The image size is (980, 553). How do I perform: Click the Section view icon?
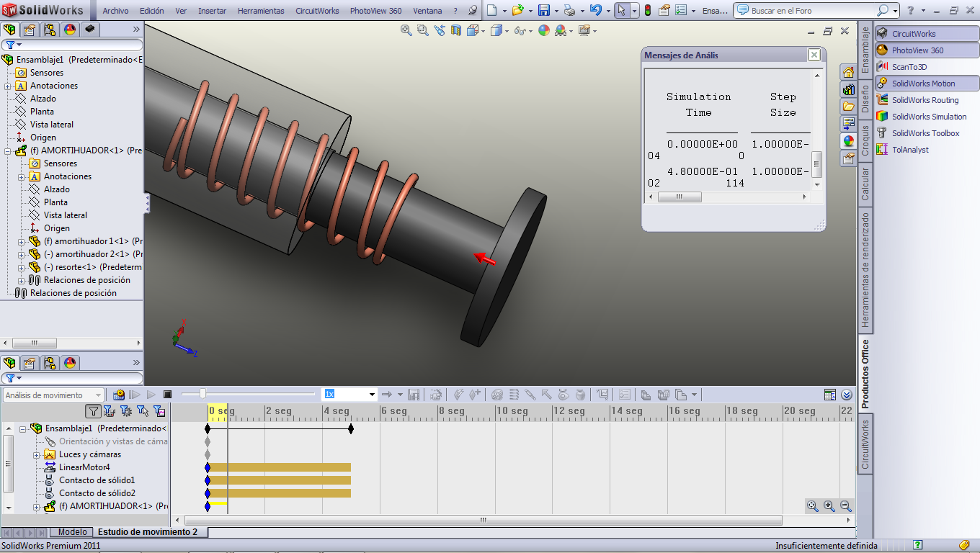455,30
